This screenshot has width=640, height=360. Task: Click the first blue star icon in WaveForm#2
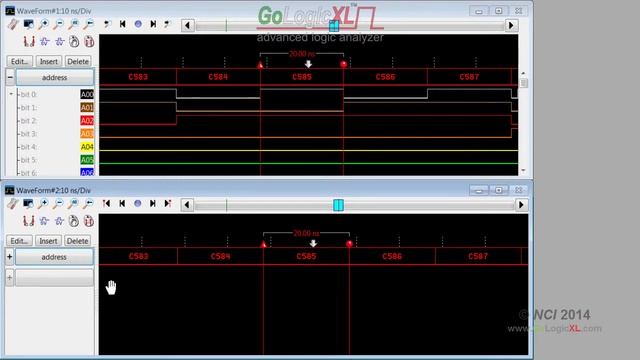[44, 221]
